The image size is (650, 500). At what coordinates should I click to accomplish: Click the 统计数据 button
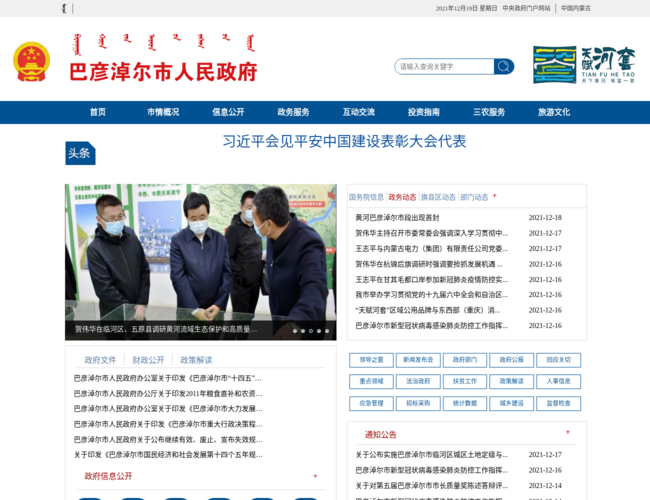(465, 403)
